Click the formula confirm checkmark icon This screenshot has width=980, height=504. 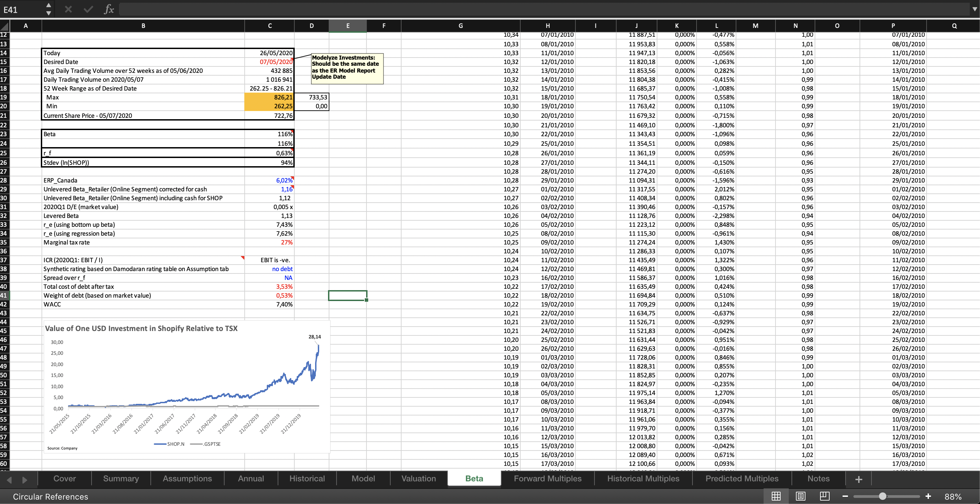coord(88,9)
